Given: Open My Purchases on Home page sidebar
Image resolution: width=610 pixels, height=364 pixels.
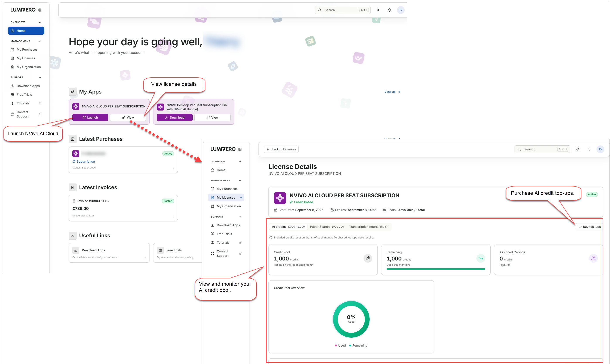Looking at the screenshot, I should (x=26, y=49).
